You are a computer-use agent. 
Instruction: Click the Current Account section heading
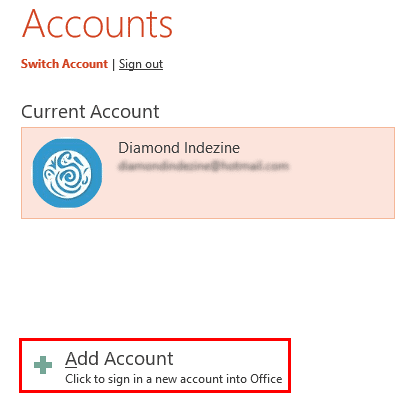pyautogui.click(x=90, y=111)
